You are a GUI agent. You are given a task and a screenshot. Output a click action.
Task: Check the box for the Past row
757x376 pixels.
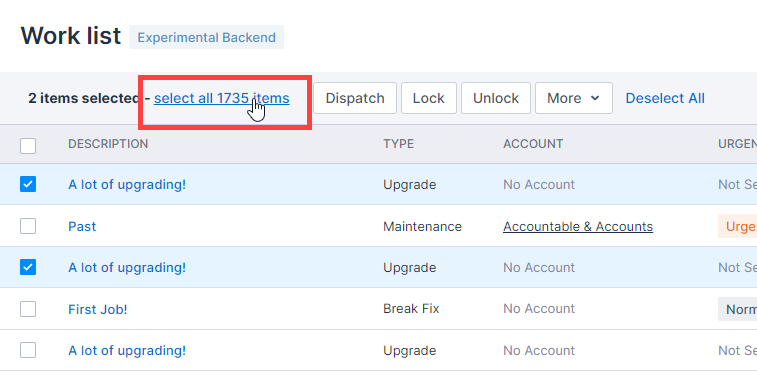pyautogui.click(x=28, y=226)
